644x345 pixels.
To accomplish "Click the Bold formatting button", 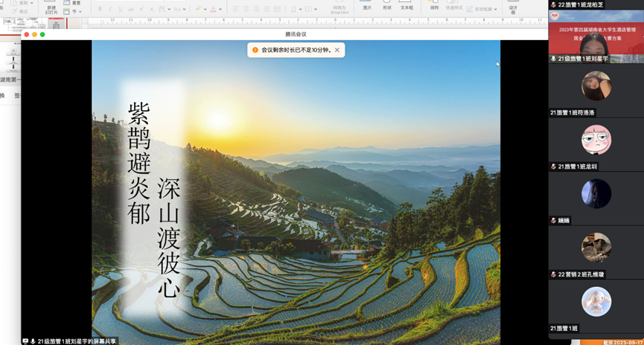I will [101, 9].
